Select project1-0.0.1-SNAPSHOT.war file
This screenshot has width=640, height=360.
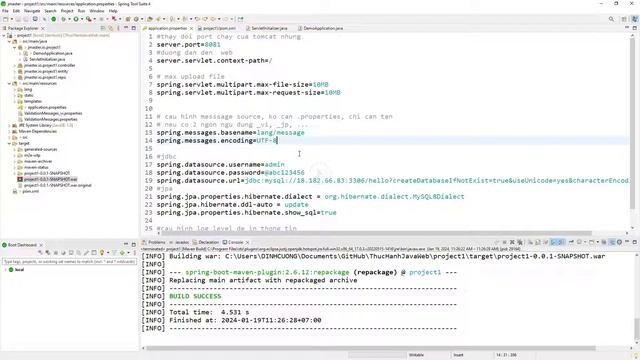tap(50, 179)
